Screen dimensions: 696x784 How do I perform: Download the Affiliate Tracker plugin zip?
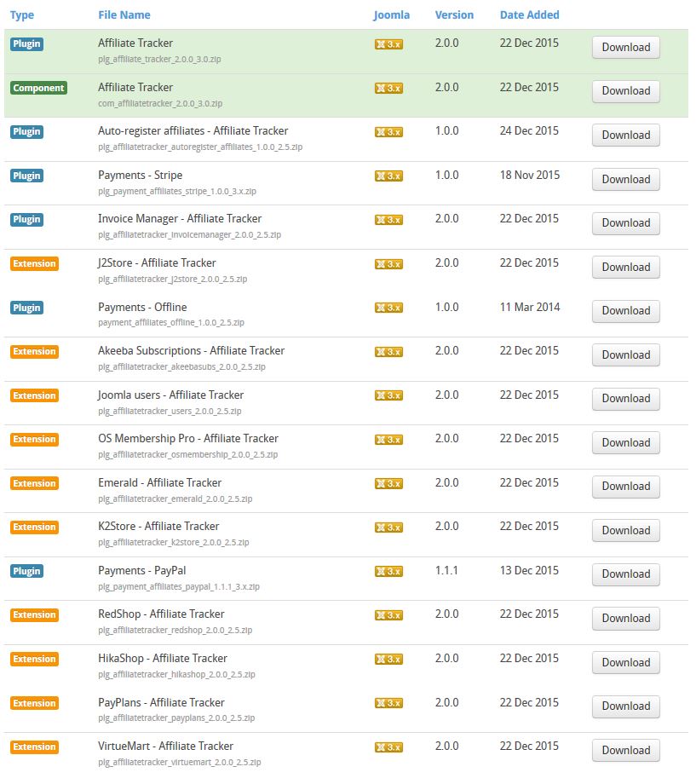[625, 48]
